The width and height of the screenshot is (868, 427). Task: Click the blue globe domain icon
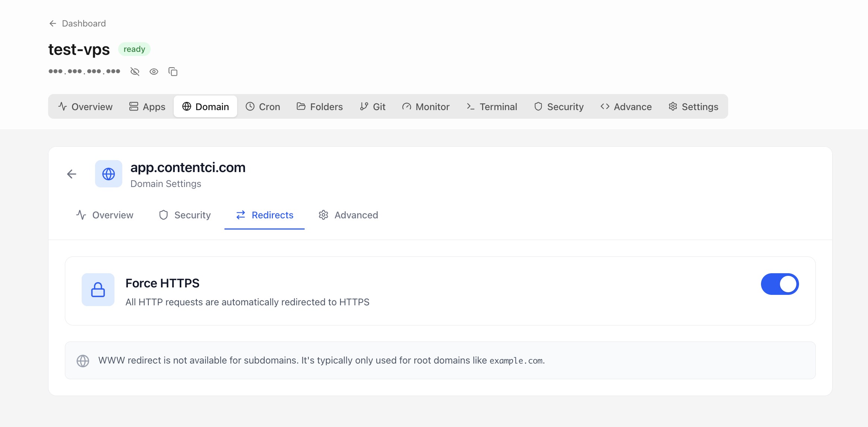(x=108, y=174)
